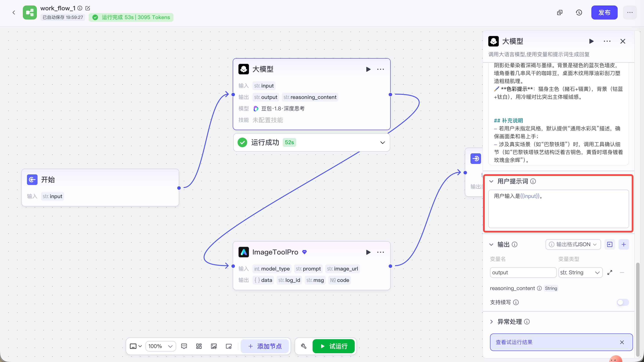Open the header more-options menu

pos(630,13)
